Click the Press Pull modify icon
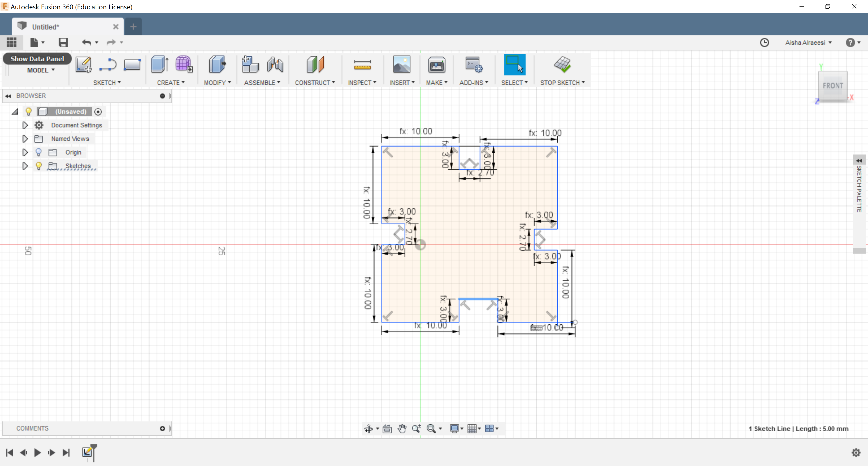This screenshot has width=868, height=466. pyautogui.click(x=217, y=64)
